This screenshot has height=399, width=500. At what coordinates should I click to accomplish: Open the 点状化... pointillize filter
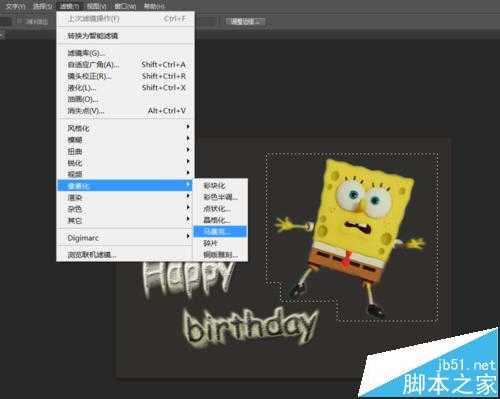(x=220, y=209)
